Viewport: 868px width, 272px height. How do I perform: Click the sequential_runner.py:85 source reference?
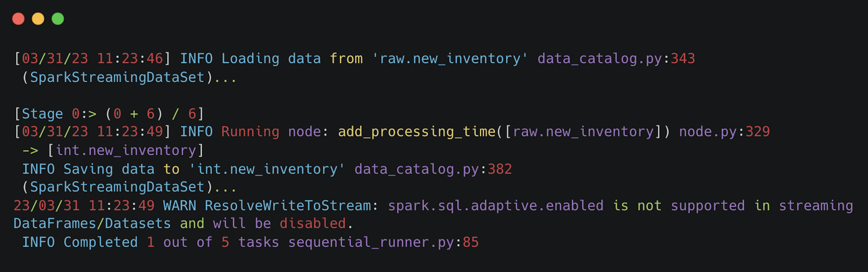pyautogui.click(x=383, y=242)
